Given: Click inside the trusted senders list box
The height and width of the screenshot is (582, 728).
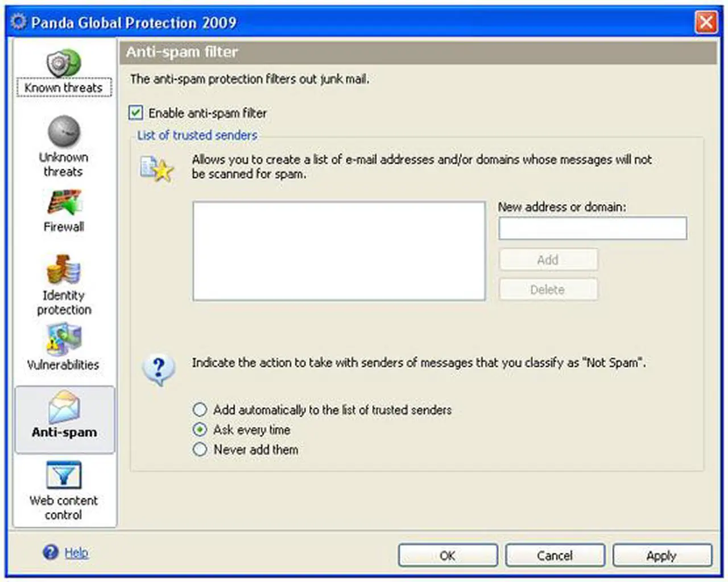Looking at the screenshot, I should 339,251.
